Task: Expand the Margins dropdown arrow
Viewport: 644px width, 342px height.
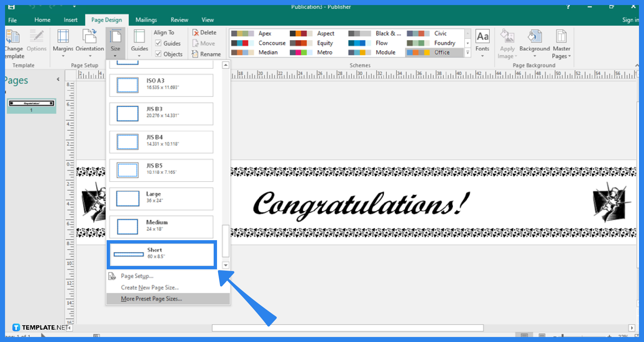Action: coord(63,56)
